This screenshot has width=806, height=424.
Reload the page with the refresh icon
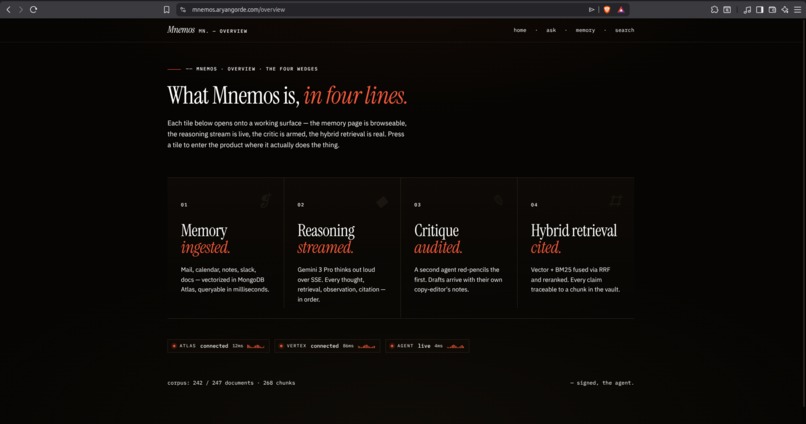[x=33, y=9]
